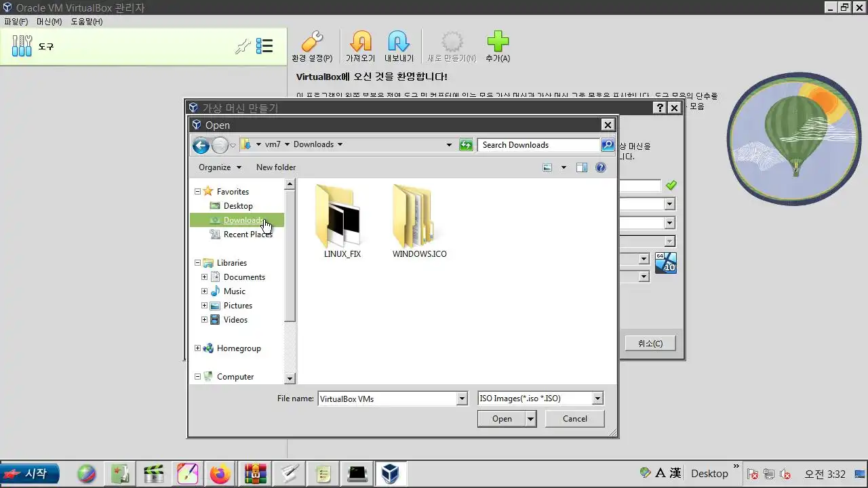Expand the Documents library node
868x488 pixels.
point(204,277)
